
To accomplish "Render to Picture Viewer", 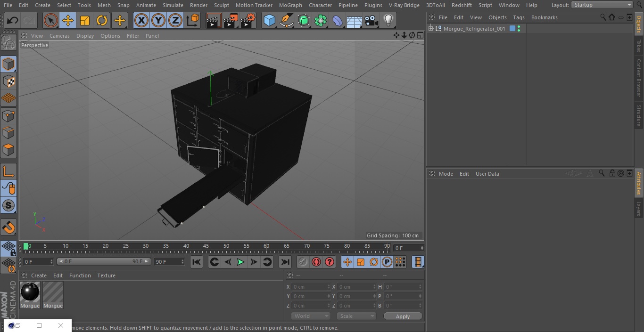I will pyautogui.click(x=231, y=21).
